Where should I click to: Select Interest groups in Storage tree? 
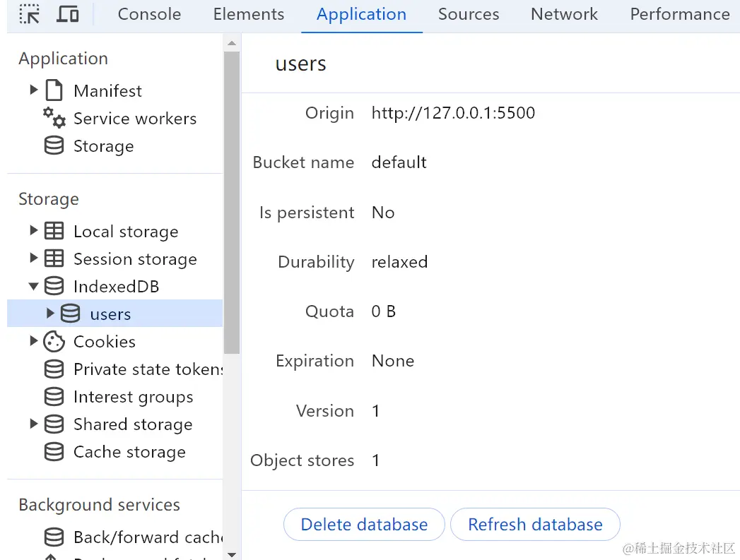tap(133, 397)
